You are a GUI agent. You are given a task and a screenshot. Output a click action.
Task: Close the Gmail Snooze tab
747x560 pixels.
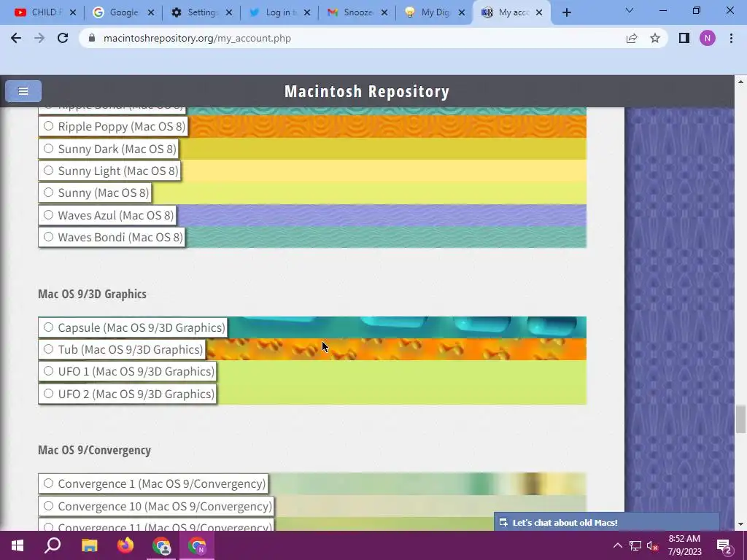384,12
